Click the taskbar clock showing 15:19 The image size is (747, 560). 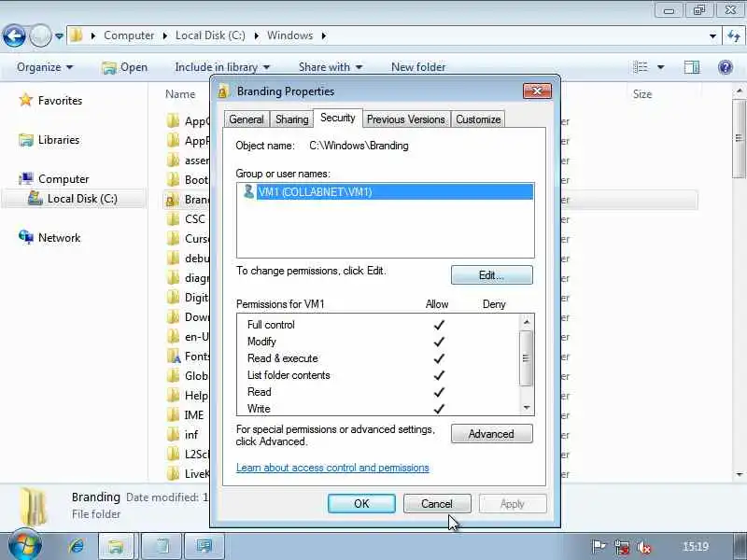pos(696,546)
